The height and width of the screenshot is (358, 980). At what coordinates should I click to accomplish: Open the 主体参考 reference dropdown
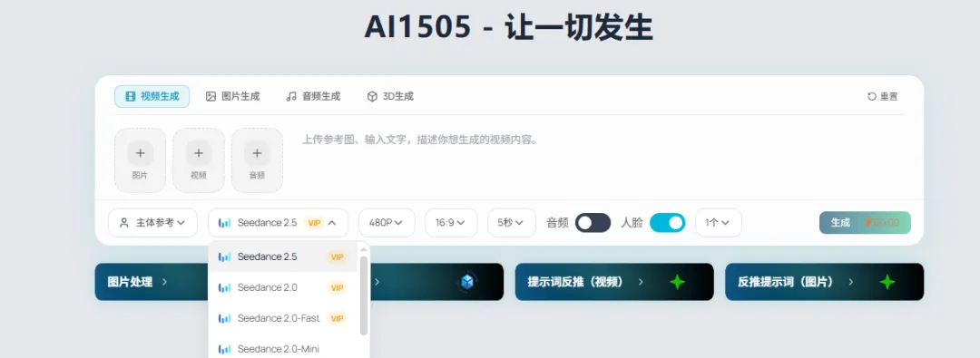[152, 222]
